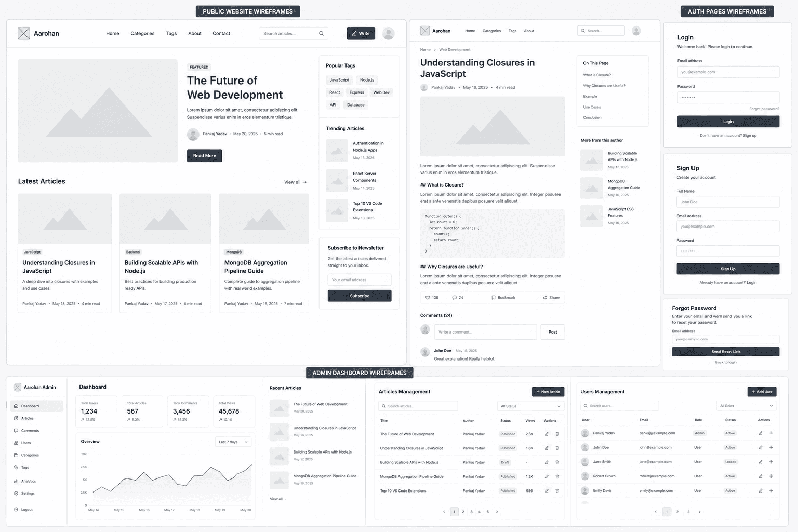Viewport: 798px width, 532px height.
Task: Open the profile avatar in the homepage header
Action: pos(388,34)
